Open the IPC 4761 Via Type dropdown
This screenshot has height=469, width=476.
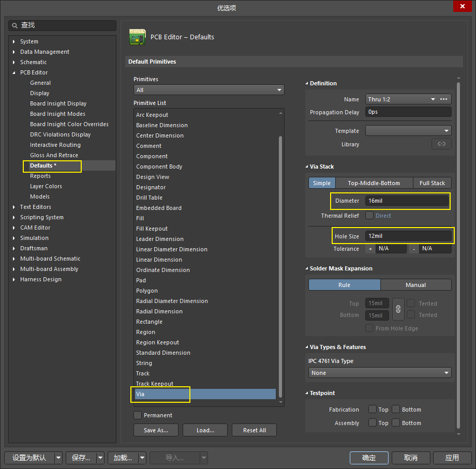click(x=380, y=373)
